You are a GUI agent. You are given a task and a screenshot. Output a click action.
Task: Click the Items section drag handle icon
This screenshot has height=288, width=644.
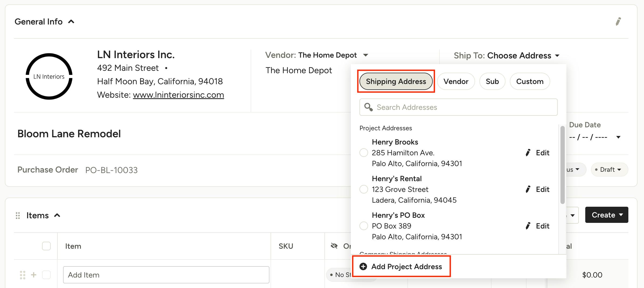point(18,215)
